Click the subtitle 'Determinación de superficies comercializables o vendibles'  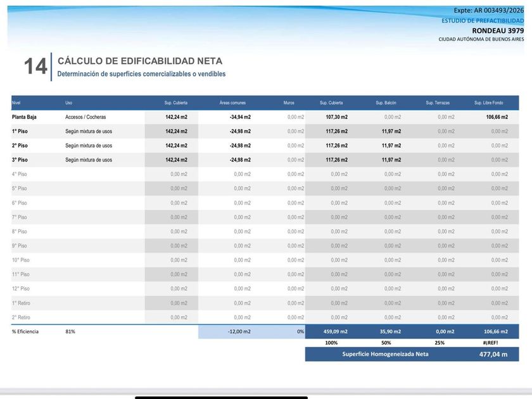pos(141,74)
